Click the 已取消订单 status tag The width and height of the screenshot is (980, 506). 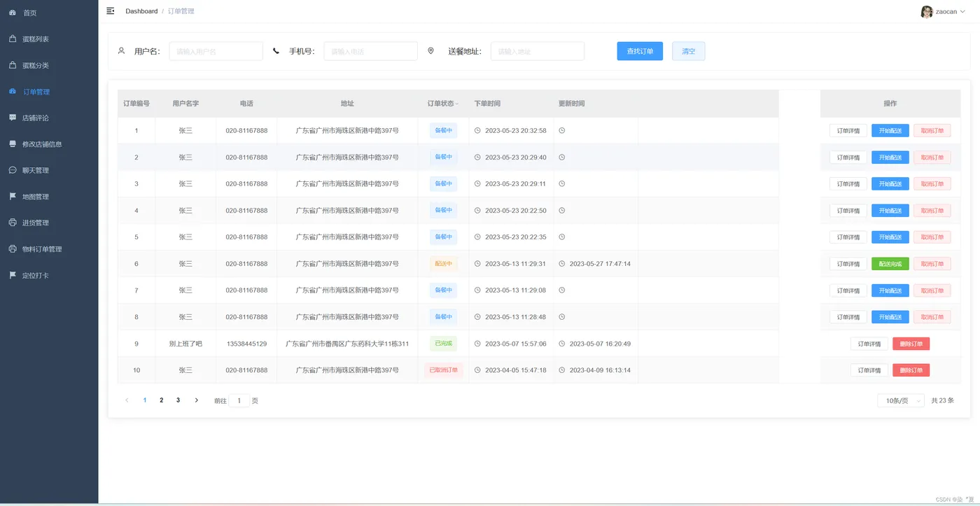444,370
